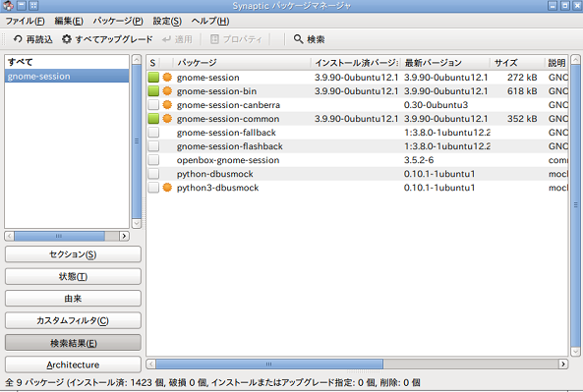Click the orange icon beside gnome-session-canberra

tap(167, 105)
